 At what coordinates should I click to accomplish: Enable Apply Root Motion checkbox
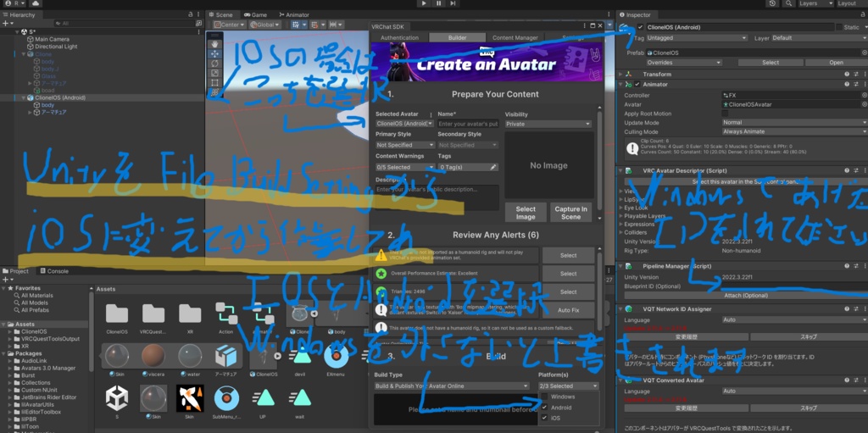click(725, 114)
